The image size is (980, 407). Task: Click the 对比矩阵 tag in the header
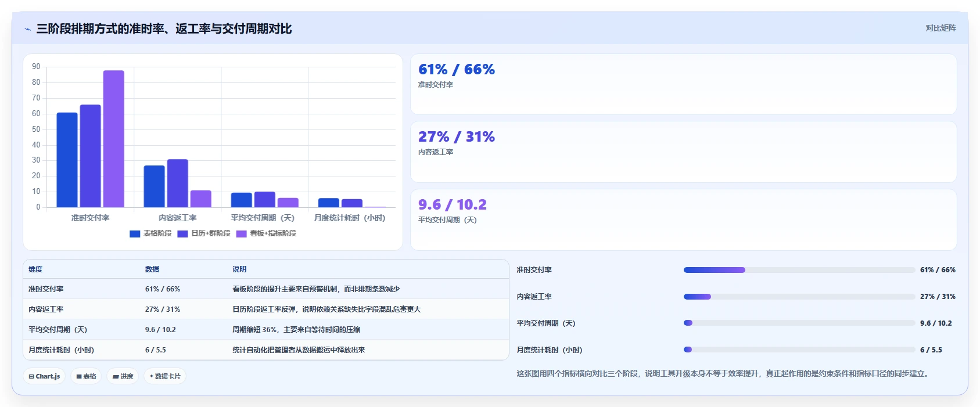pyautogui.click(x=940, y=28)
